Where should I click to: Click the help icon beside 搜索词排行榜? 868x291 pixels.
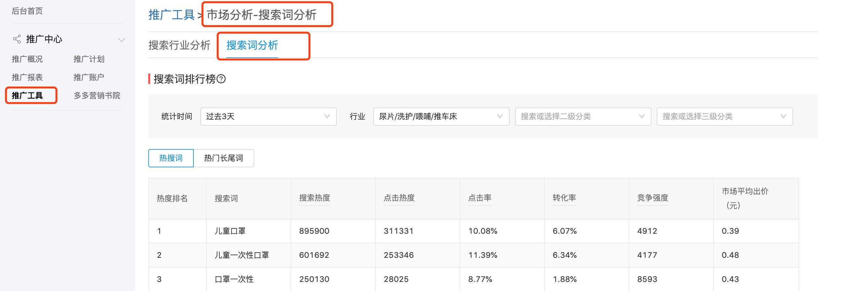click(x=221, y=79)
